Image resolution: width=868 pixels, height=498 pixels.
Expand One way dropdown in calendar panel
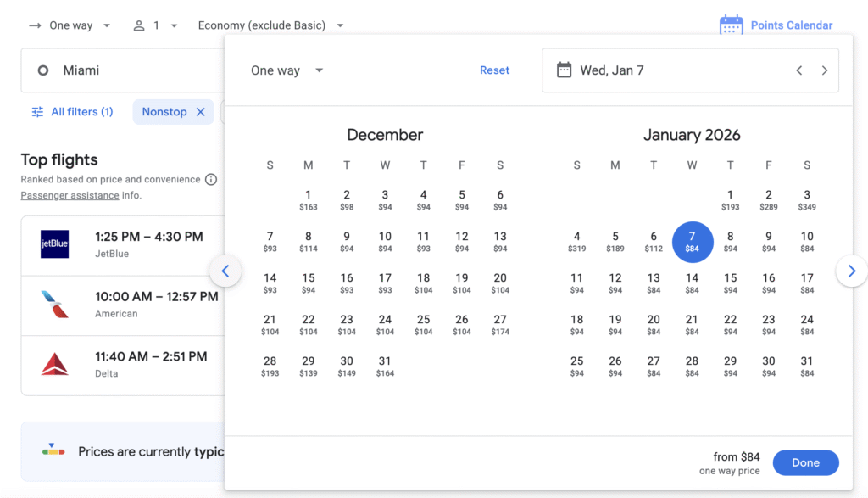(x=287, y=70)
